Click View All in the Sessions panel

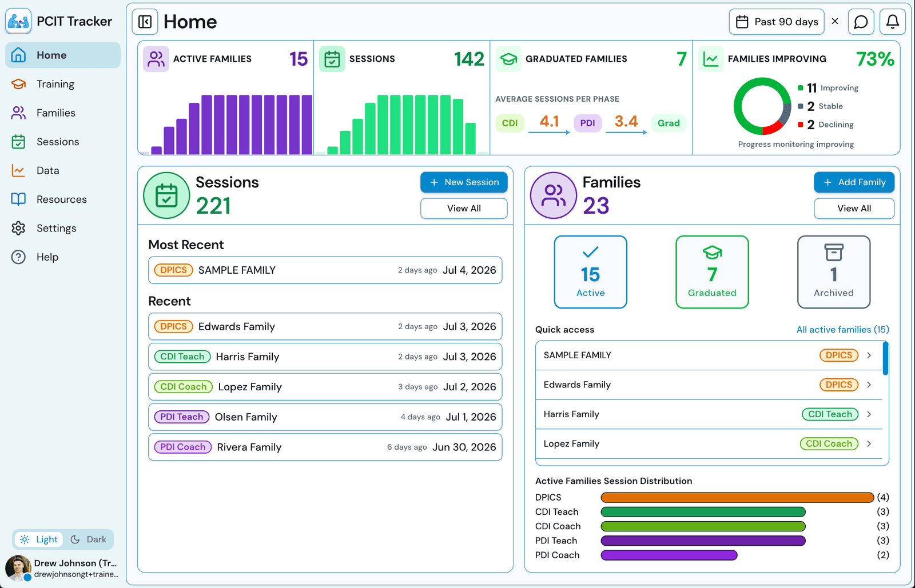point(464,209)
